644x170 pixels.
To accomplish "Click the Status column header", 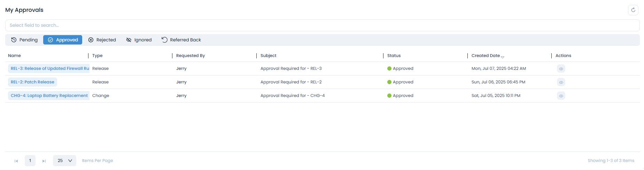I will tap(394, 56).
